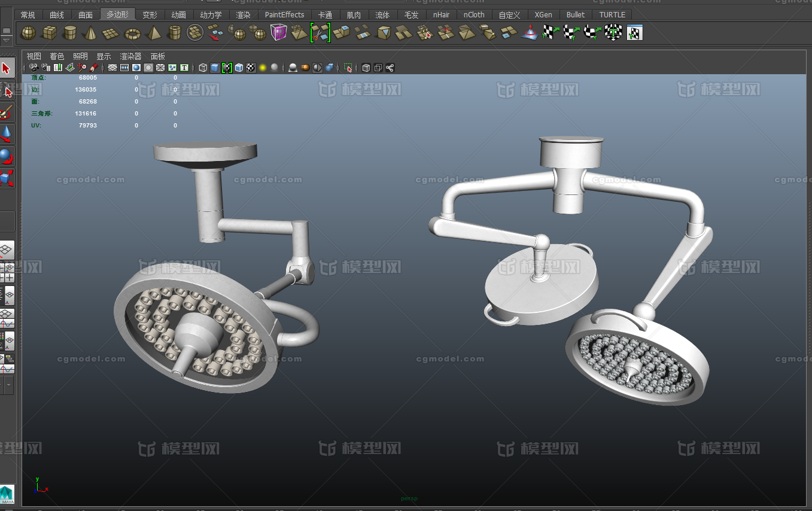Click the persp camera label below the viewport
This screenshot has height=511, width=812.
tap(409, 498)
